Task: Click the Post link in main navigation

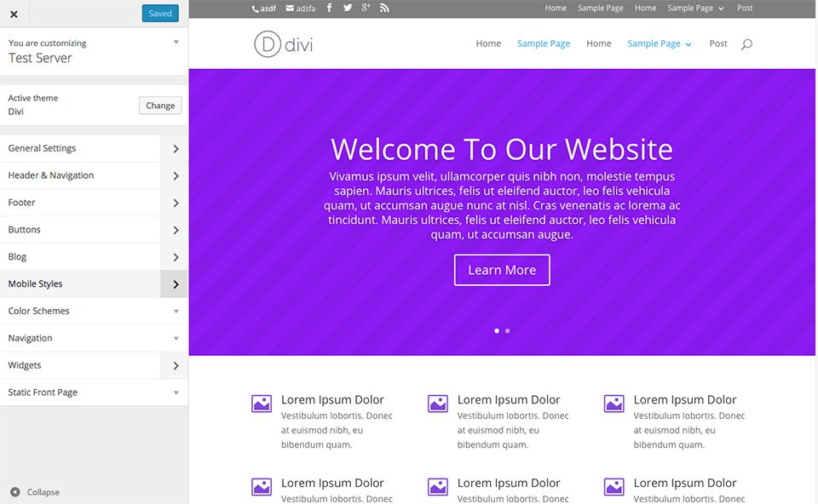Action: (x=718, y=44)
